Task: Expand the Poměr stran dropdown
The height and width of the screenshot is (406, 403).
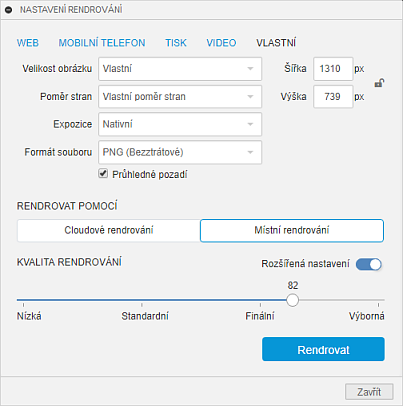Action: tap(180, 97)
